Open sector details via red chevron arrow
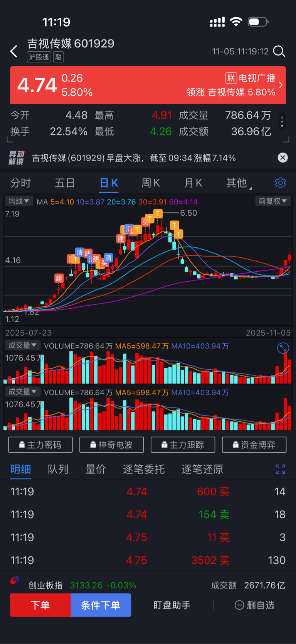 [281, 85]
